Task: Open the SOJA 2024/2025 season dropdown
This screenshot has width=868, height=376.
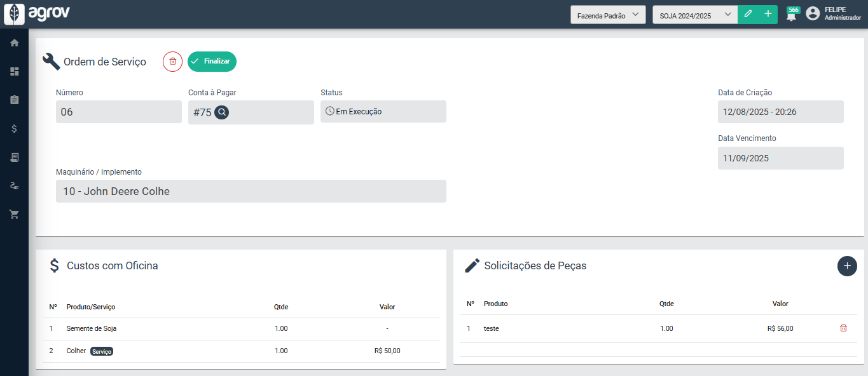Action: point(694,15)
